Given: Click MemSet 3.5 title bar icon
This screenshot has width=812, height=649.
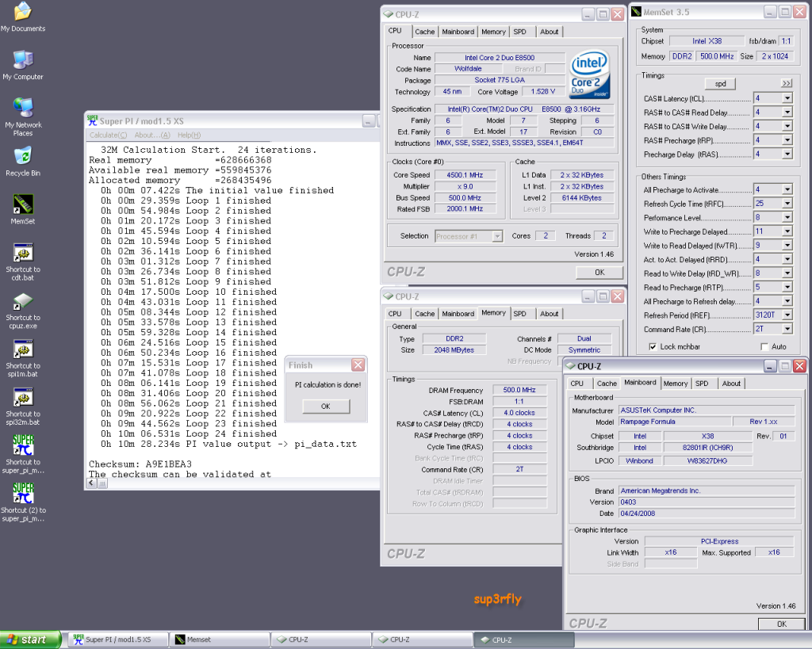Looking at the screenshot, I should click(636, 11).
